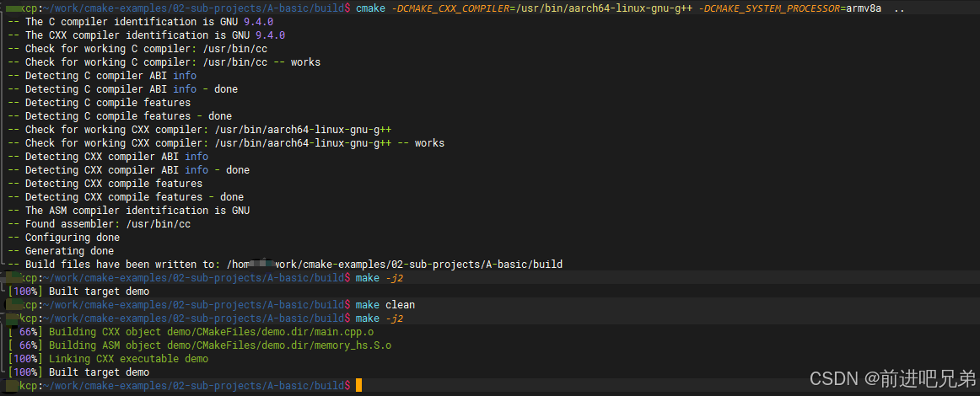Screen dimensions: 980x396
Task: Click 'The C compiler identification is GNU' line
Action: tap(141, 22)
